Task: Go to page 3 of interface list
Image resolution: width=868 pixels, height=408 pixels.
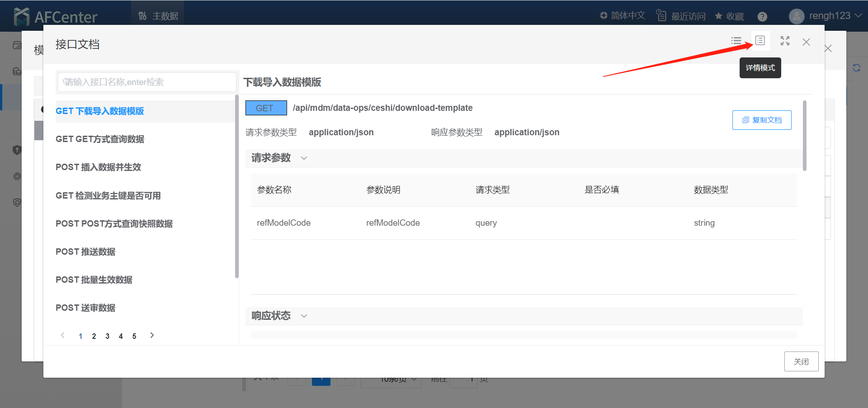Action: click(107, 336)
